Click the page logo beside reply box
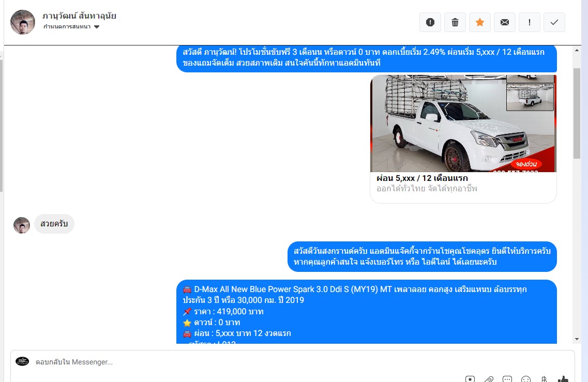Screen dimensions: 588x382 coord(22,361)
